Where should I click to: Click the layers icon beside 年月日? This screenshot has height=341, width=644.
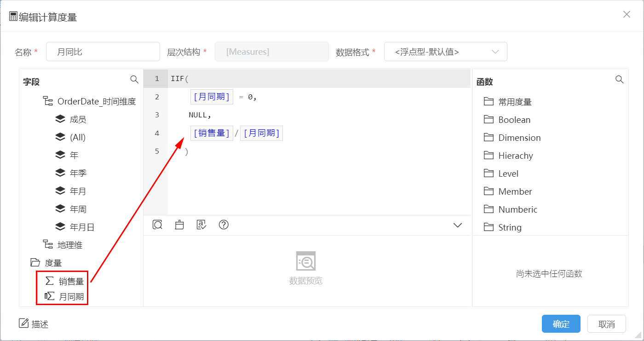pos(60,227)
